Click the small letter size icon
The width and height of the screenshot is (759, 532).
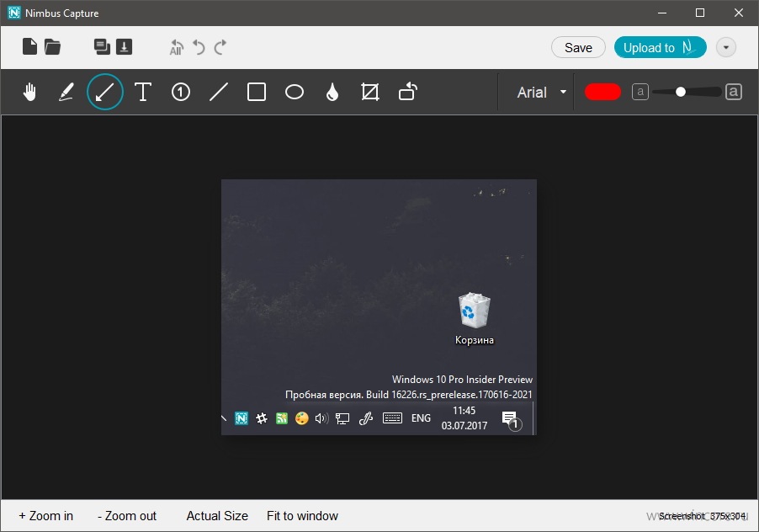[x=640, y=92]
